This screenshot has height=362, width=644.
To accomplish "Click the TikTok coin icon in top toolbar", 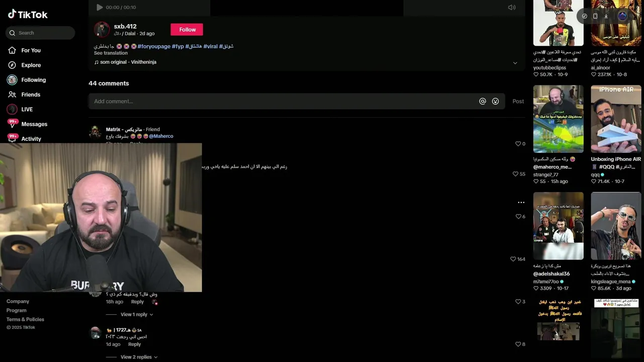I will pos(585,16).
